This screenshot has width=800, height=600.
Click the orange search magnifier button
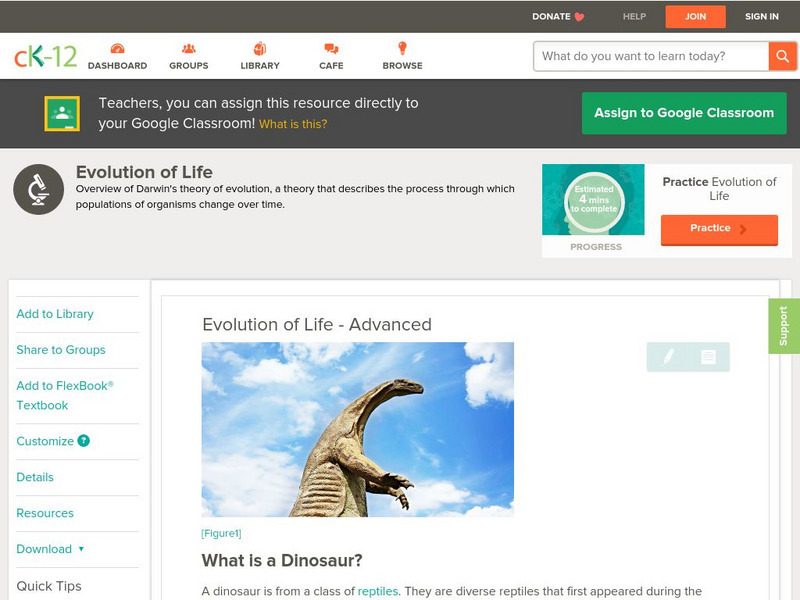click(x=782, y=56)
